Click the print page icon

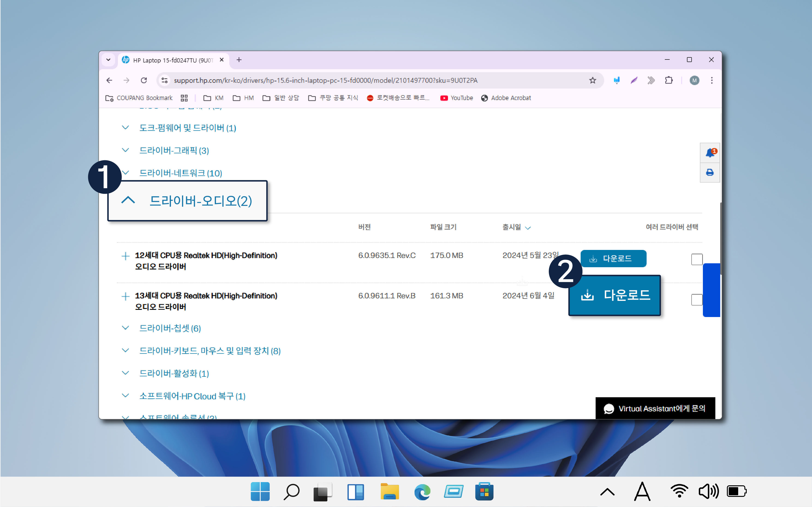[x=709, y=173]
